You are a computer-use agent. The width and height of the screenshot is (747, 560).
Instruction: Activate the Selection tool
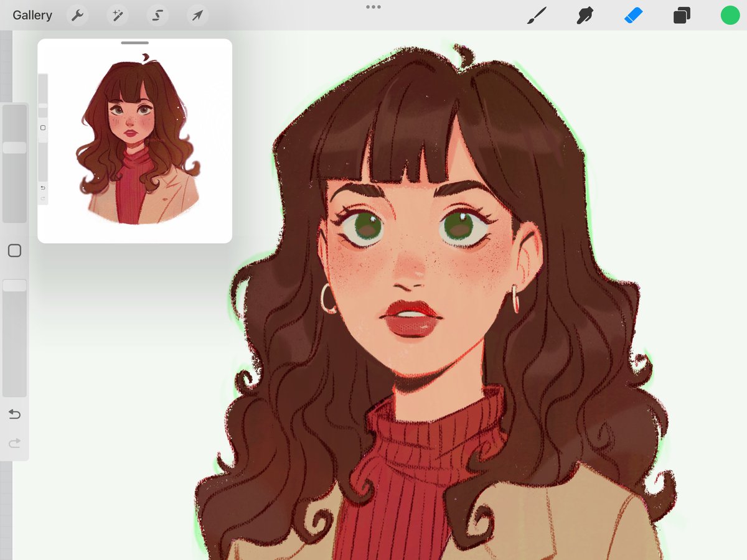(x=157, y=16)
